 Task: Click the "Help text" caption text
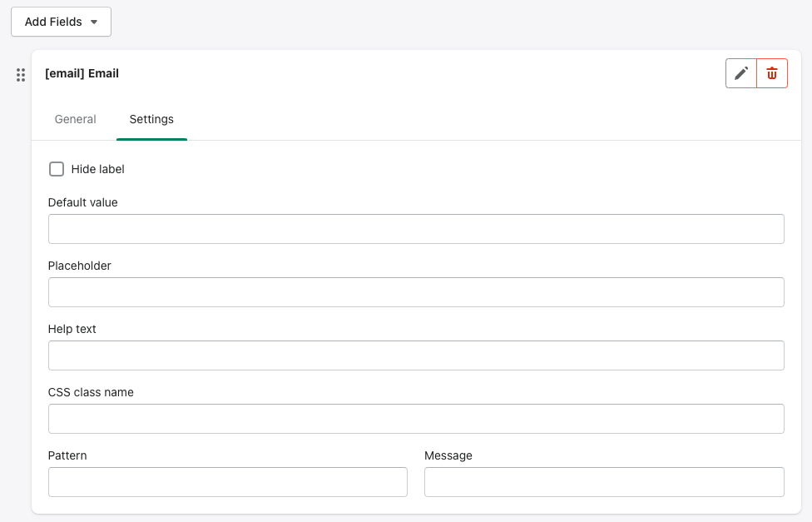pyautogui.click(x=72, y=329)
